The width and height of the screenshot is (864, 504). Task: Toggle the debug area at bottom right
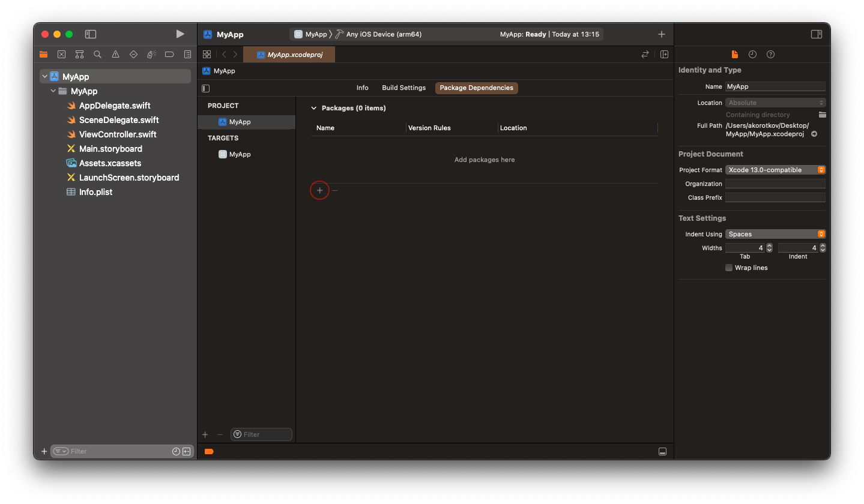tap(662, 451)
